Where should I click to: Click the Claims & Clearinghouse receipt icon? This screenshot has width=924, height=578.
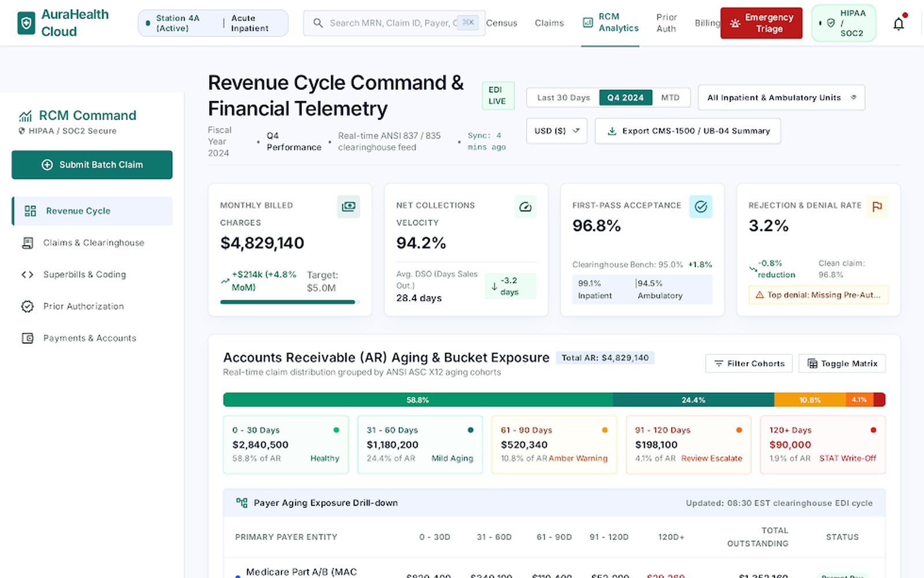27,243
